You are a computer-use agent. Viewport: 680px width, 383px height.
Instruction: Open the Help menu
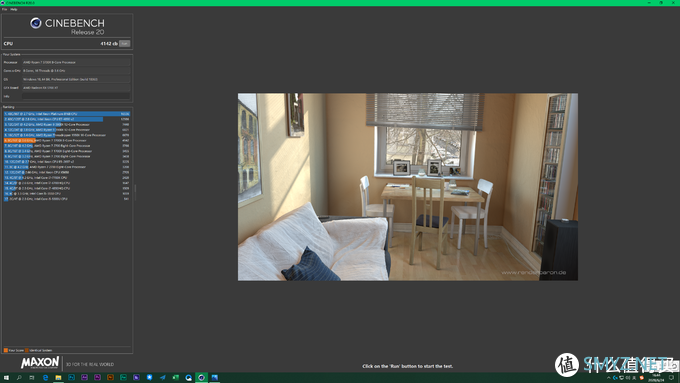coord(14,9)
